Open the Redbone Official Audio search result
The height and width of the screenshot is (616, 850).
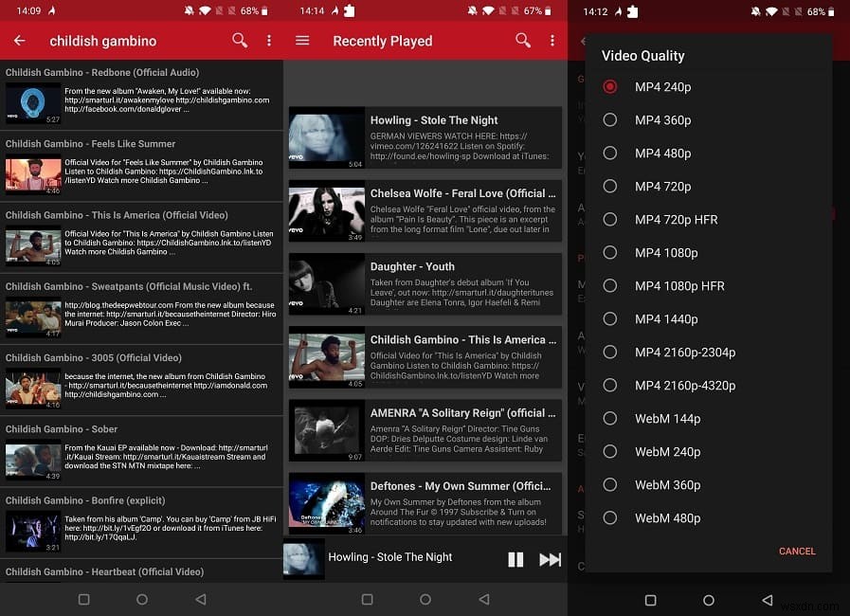pyautogui.click(x=142, y=95)
